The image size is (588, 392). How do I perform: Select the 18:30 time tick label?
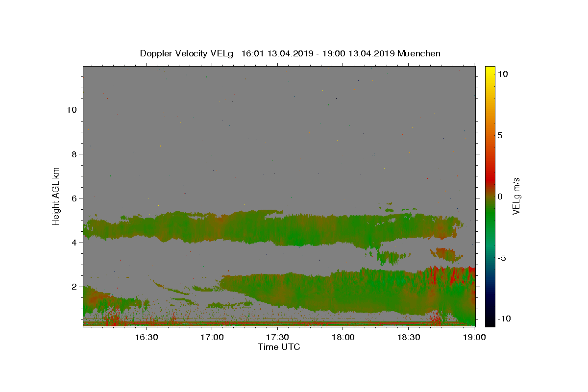[409, 337]
